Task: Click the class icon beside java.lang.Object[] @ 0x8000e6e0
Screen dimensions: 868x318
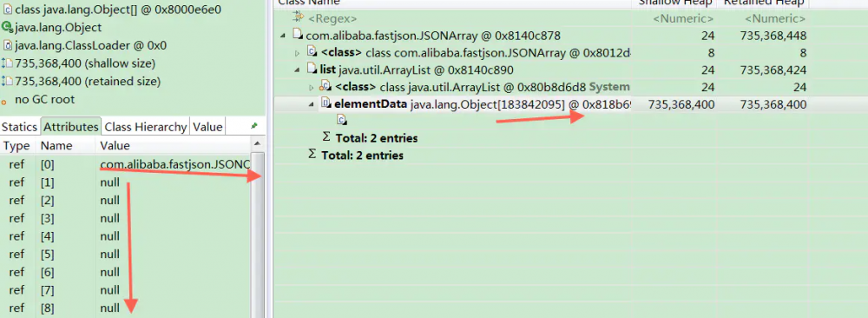Action: (7, 10)
